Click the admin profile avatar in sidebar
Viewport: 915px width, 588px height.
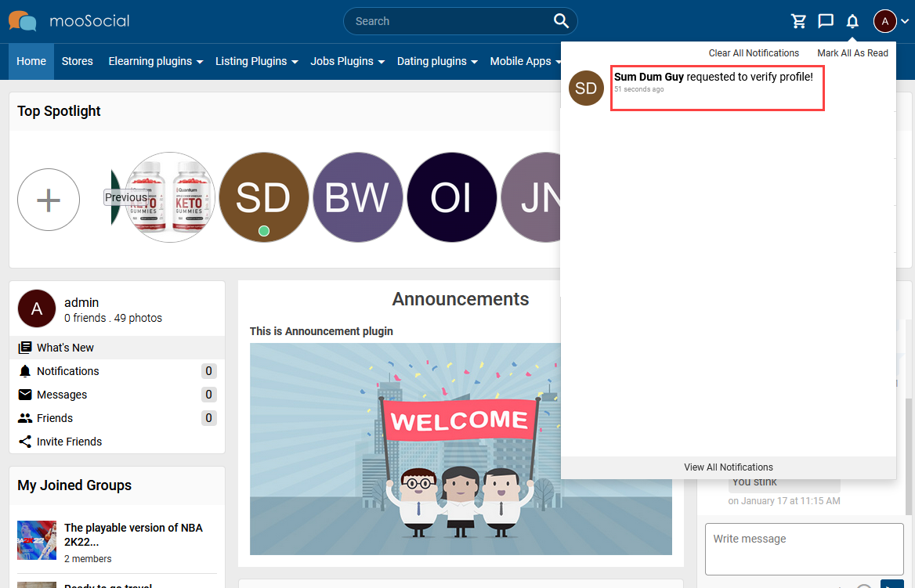tap(37, 308)
